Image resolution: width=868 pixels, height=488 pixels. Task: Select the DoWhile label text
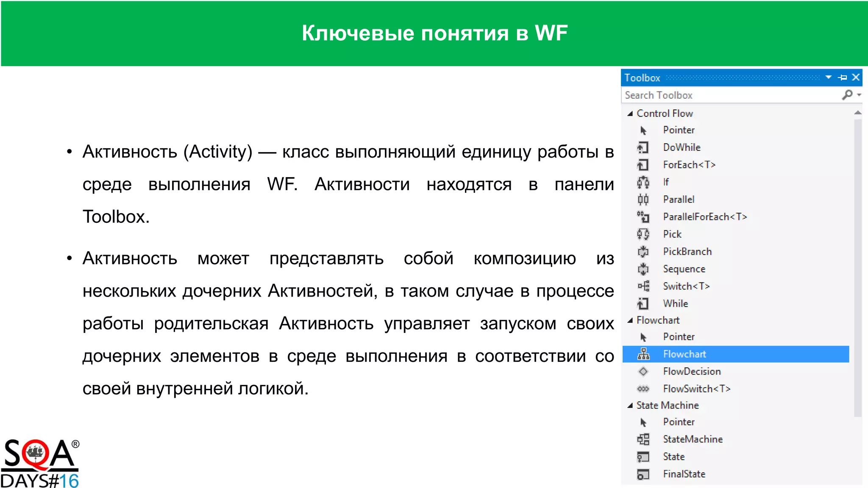pos(682,147)
